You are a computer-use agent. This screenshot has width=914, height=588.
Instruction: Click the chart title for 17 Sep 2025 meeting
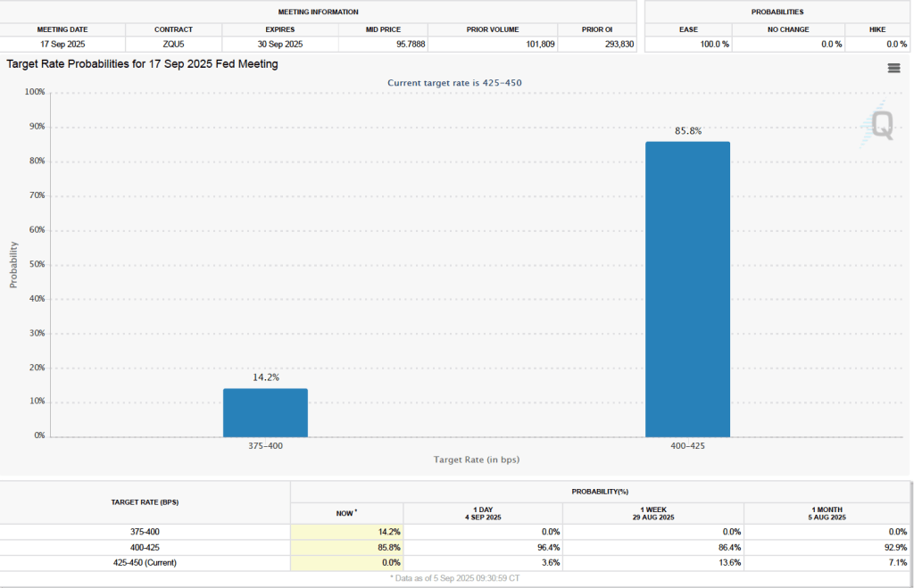click(142, 64)
